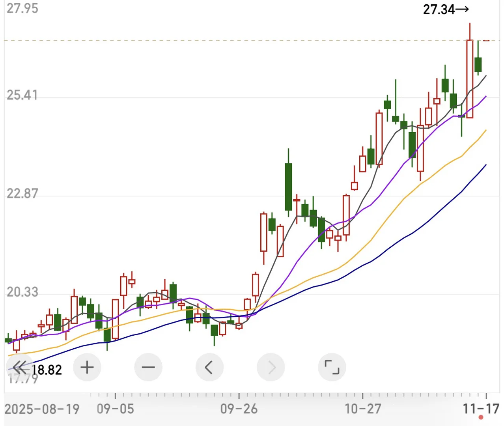Zoom in chart with plus button
Screen dimensions: 504x426
(87, 367)
